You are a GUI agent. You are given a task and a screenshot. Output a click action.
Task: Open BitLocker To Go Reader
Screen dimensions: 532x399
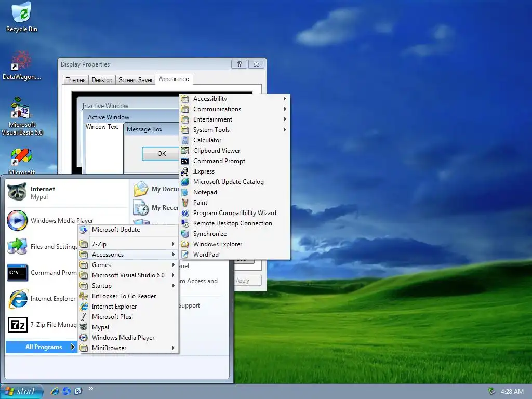click(128, 296)
